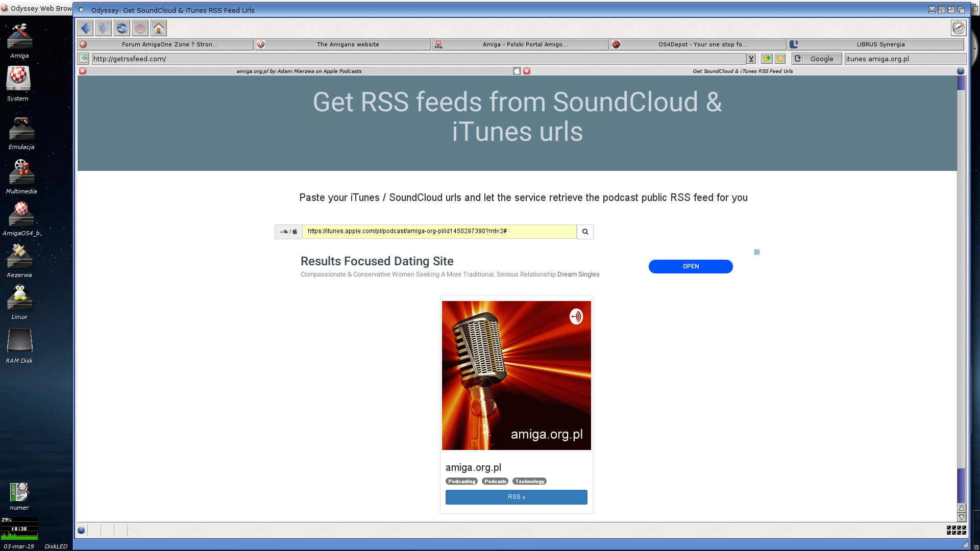The height and width of the screenshot is (551, 980).
Task: Click the blue globe icon at tab bar end
Action: 961,71
